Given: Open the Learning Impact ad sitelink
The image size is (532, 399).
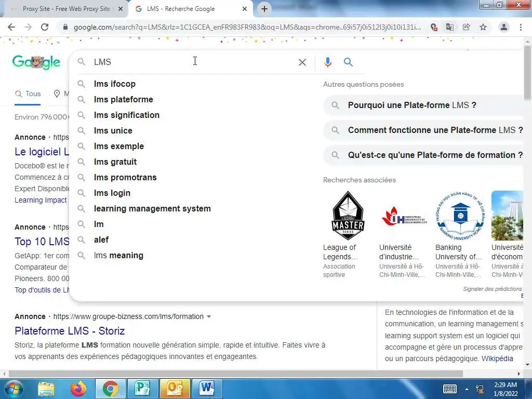Looking at the screenshot, I should click(41, 200).
